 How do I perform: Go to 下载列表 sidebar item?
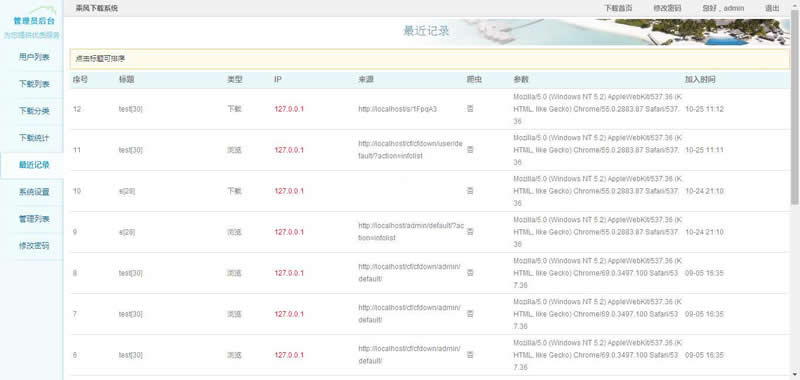34,84
